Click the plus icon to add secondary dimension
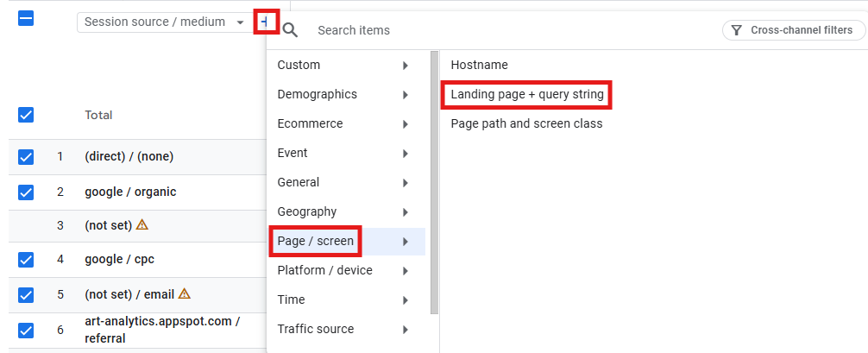The height and width of the screenshot is (353, 868). (265, 22)
